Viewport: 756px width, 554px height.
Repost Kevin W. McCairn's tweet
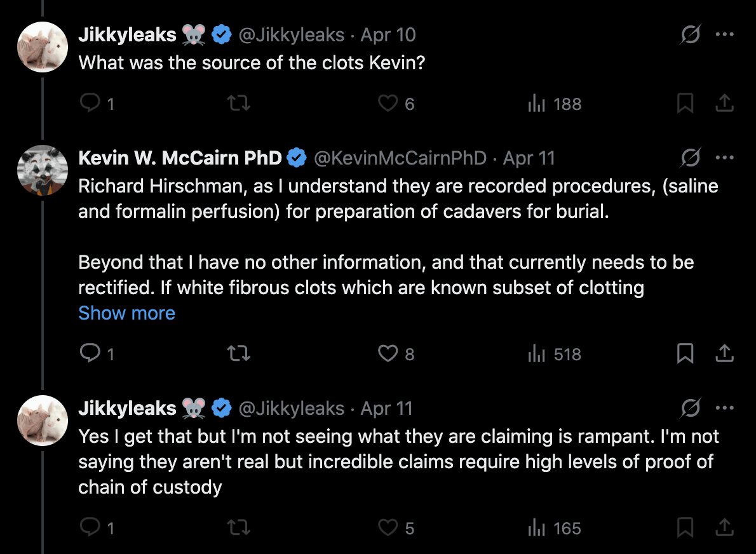238,354
